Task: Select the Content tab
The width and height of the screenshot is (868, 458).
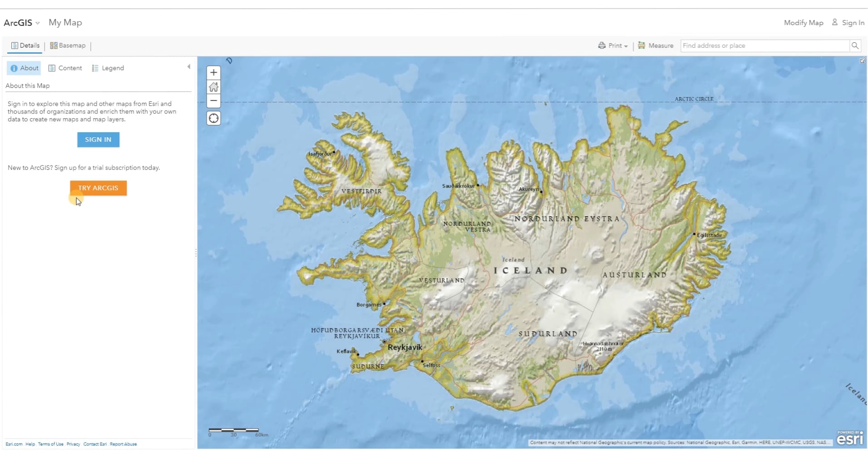Action: click(x=65, y=68)
